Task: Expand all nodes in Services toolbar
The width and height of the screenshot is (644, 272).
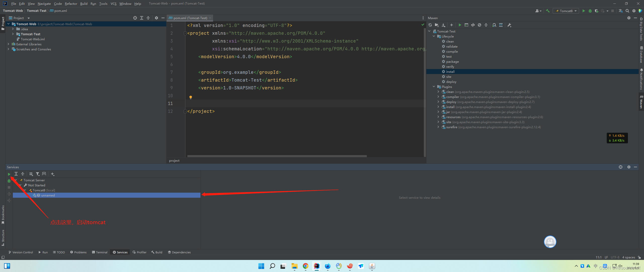Action: pos(16,174)
